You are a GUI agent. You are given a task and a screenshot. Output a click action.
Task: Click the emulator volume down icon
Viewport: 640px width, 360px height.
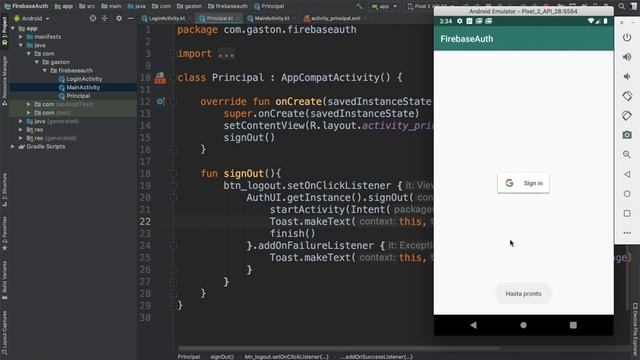tap(627, 76)
